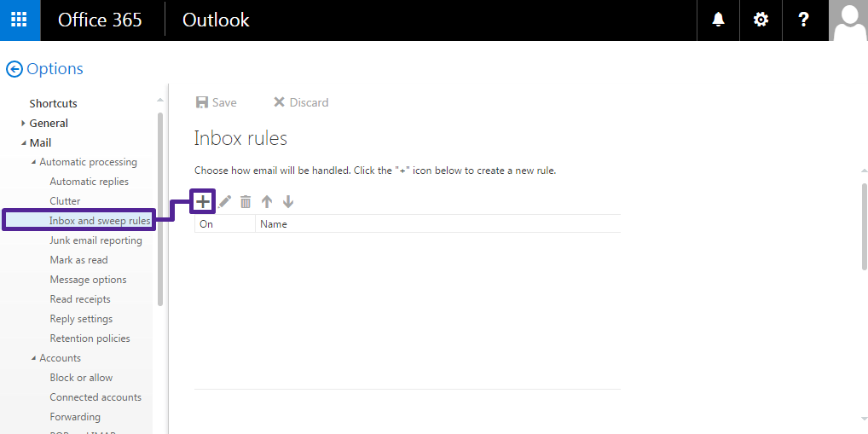Collapse the Automatic processing section arrow
The height and width of the screenshot is (434, 868).
(34, 162)
